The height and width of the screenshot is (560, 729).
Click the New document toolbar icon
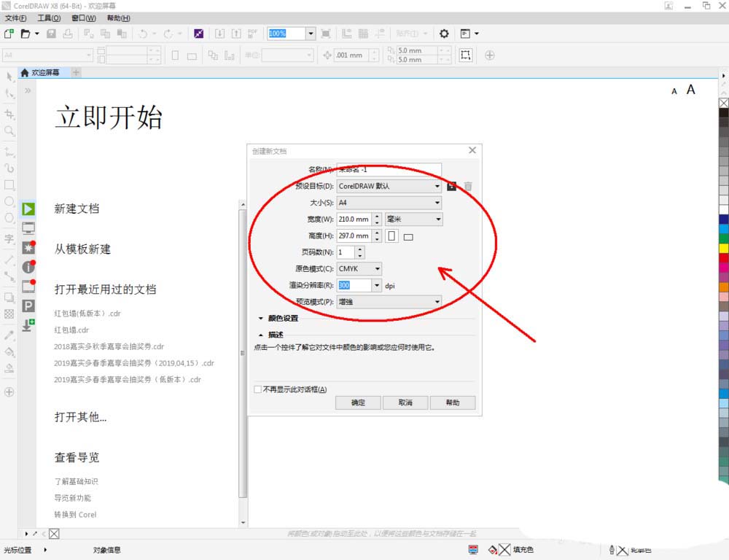point(9,34)
